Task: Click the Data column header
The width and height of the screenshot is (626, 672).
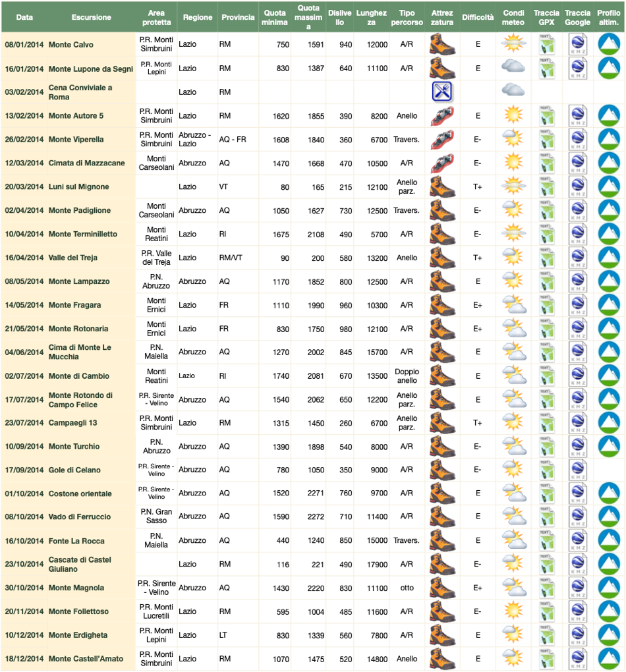Action: (24, 17)
